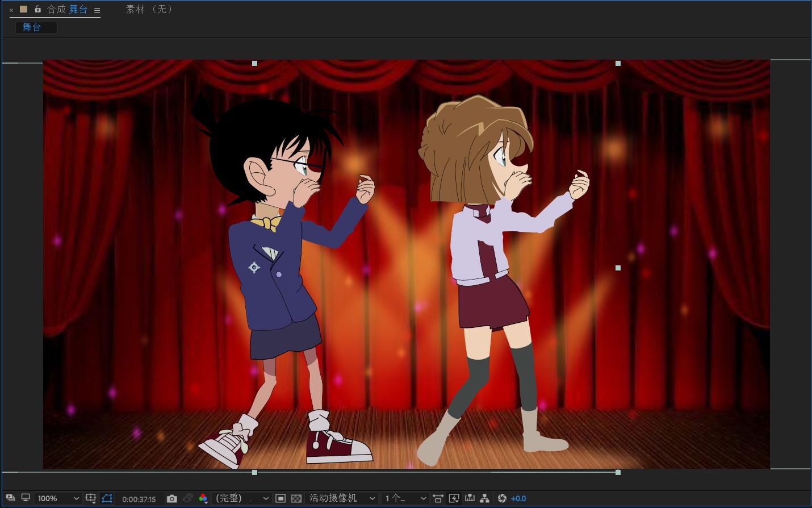Open the (完整) resolution dropdown
The height and width of the screenshot is (508, 812).
(x=242, y=498)
